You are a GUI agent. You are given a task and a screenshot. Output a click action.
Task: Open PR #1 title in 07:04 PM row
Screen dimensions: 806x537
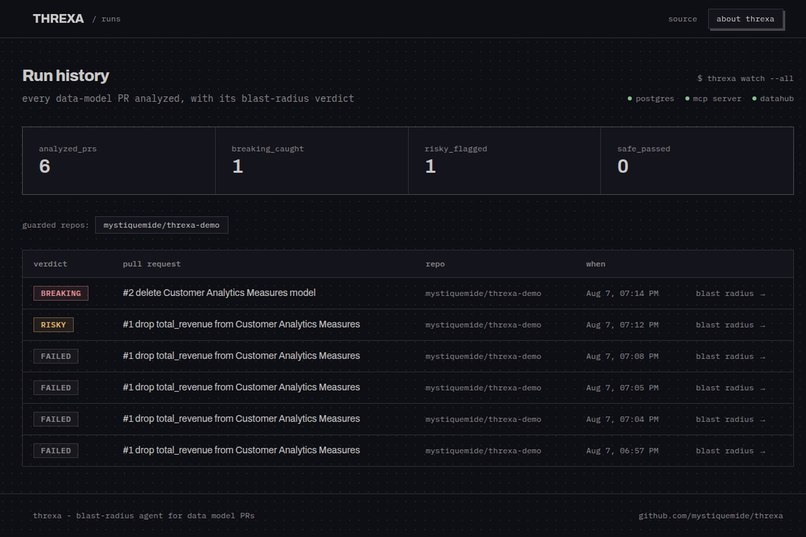pos(241,419)
